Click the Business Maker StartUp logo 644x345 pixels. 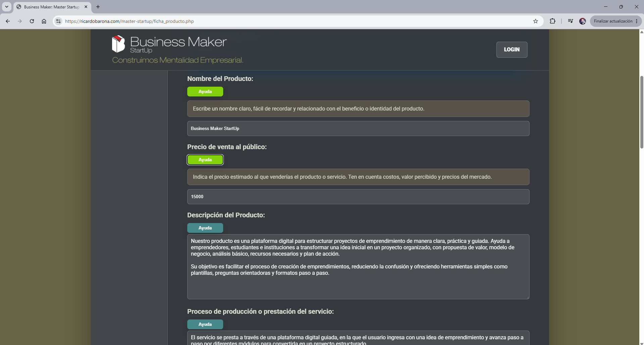[x=169, y=44]
